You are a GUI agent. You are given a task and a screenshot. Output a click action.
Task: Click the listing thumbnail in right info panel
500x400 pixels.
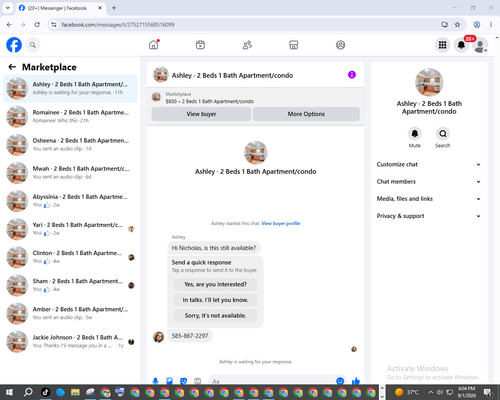click(429, 82)
